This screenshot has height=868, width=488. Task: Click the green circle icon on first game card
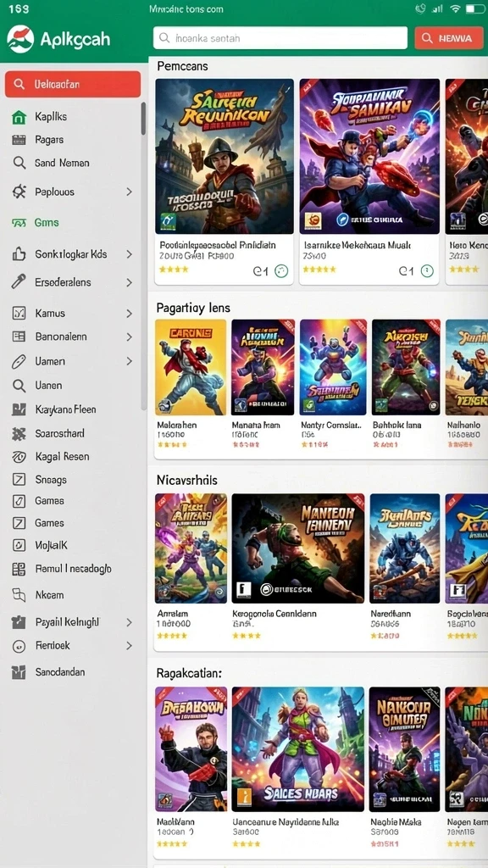281,271
